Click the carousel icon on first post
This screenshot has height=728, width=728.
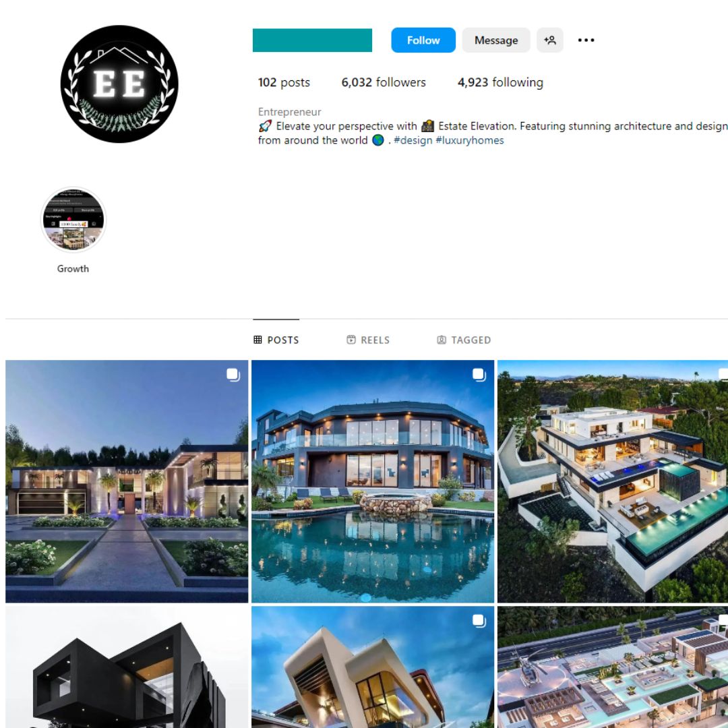233,375
